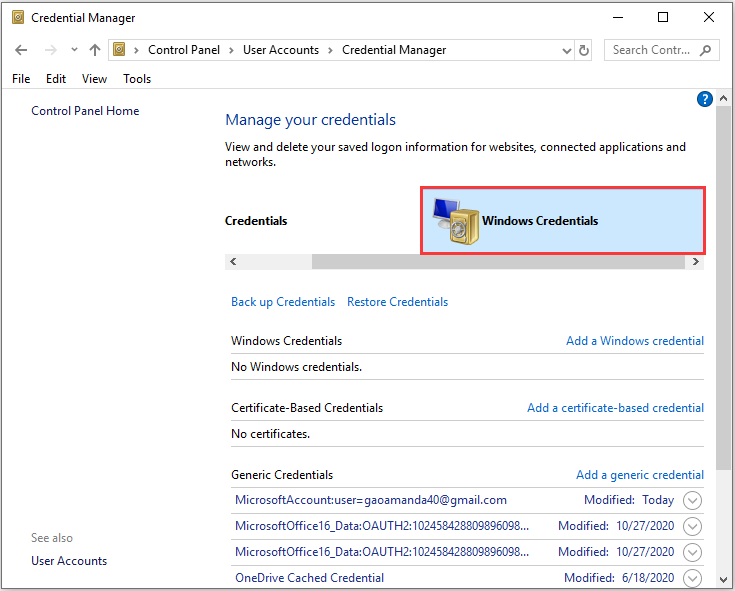Click the address bar vault icon
The image size is (735, 591).
[120, 50]
